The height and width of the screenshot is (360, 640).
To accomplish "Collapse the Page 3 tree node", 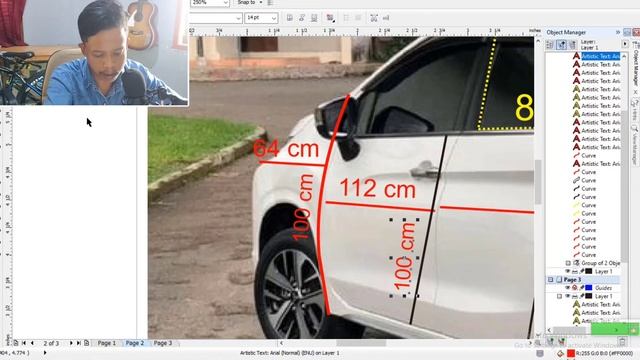I will (551, 280).
